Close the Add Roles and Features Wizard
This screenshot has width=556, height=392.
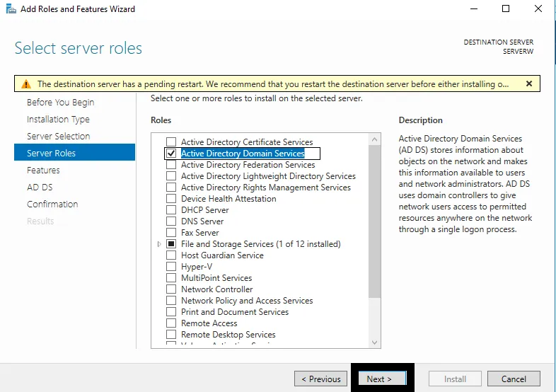pyautogui.click(x=538, y=9)
